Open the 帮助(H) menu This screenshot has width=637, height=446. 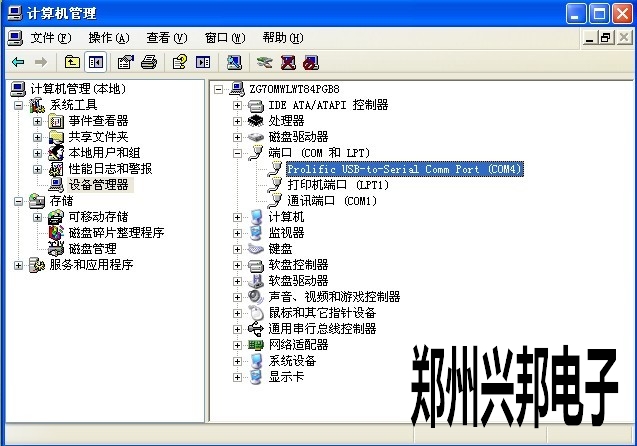point(282,38)
